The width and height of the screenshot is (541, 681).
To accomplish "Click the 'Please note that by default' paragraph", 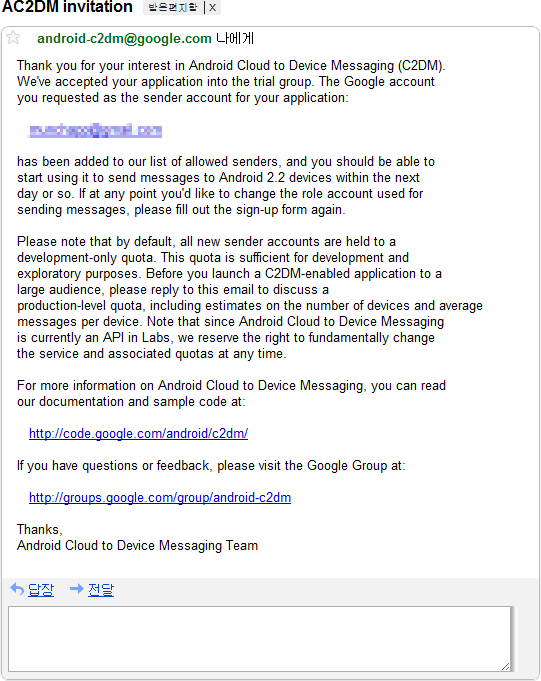I will [250, 298].
